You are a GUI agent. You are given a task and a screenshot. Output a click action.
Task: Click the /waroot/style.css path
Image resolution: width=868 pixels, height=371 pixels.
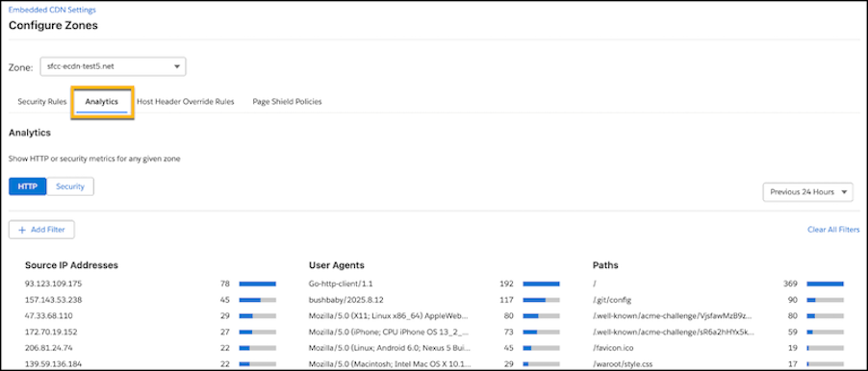pyautogui.click(x=623, y=364)
